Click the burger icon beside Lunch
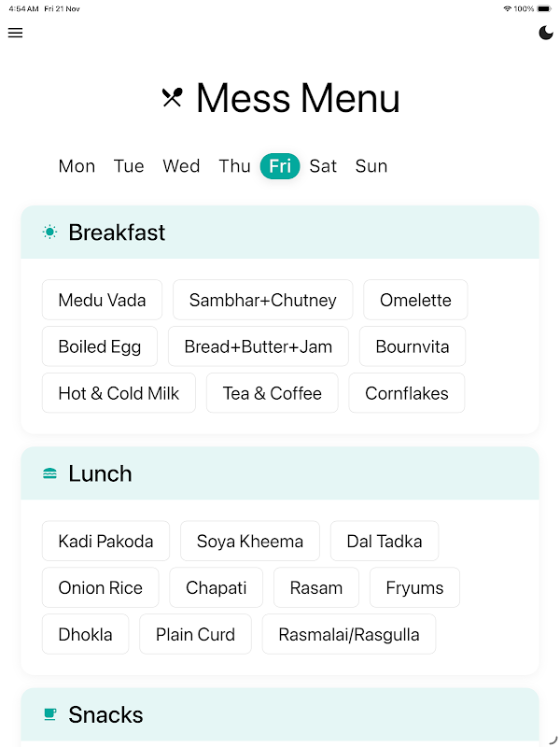 49,473
